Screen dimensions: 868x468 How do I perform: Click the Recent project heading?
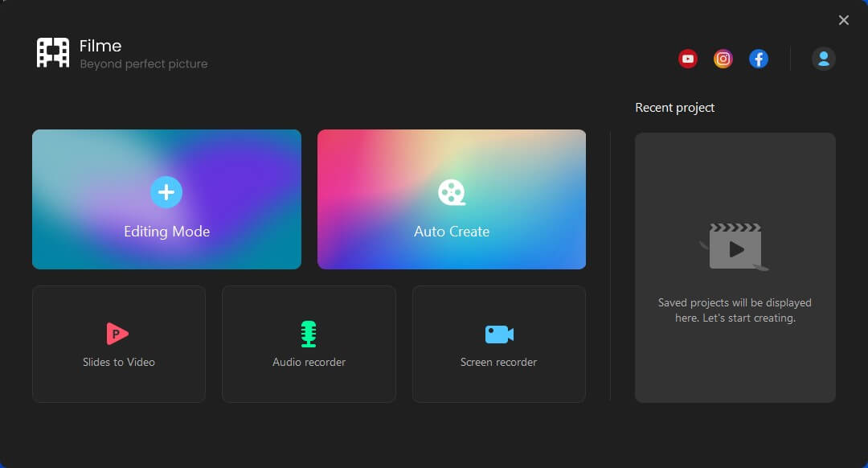674,107
